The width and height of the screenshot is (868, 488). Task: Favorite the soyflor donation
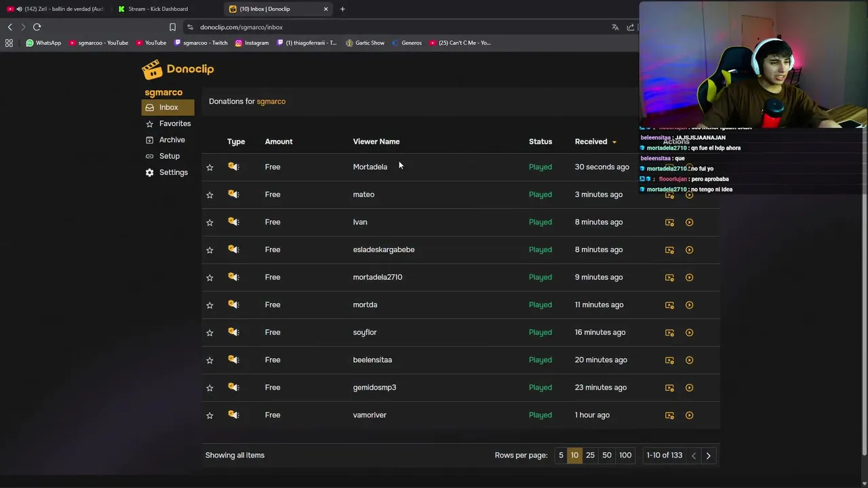[x=210, y=333]
